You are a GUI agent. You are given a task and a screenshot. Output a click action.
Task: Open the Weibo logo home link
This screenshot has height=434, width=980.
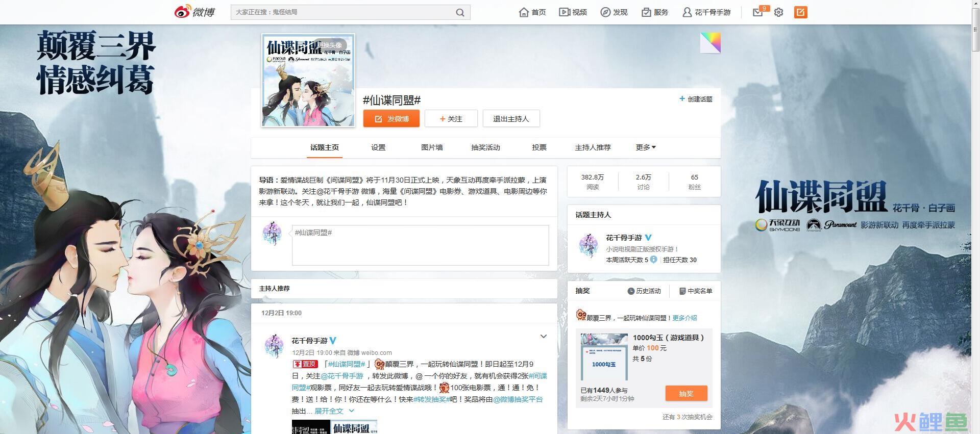[x=194, y=12]
